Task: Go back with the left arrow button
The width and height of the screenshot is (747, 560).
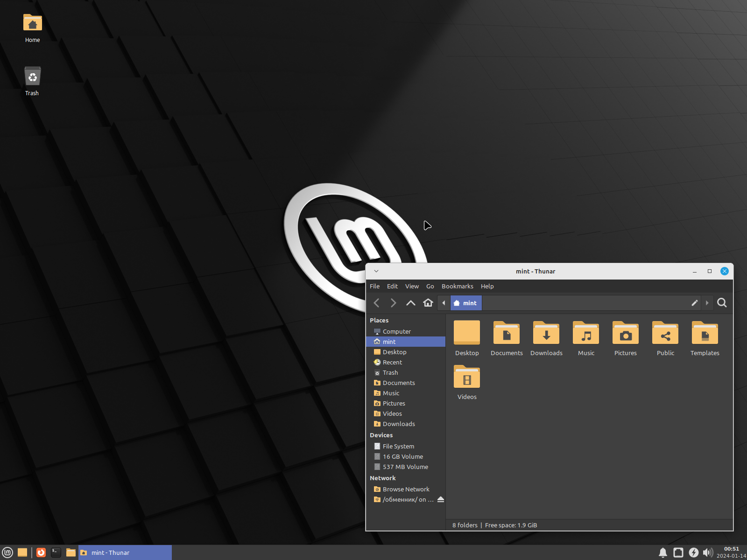Action: 377,303
